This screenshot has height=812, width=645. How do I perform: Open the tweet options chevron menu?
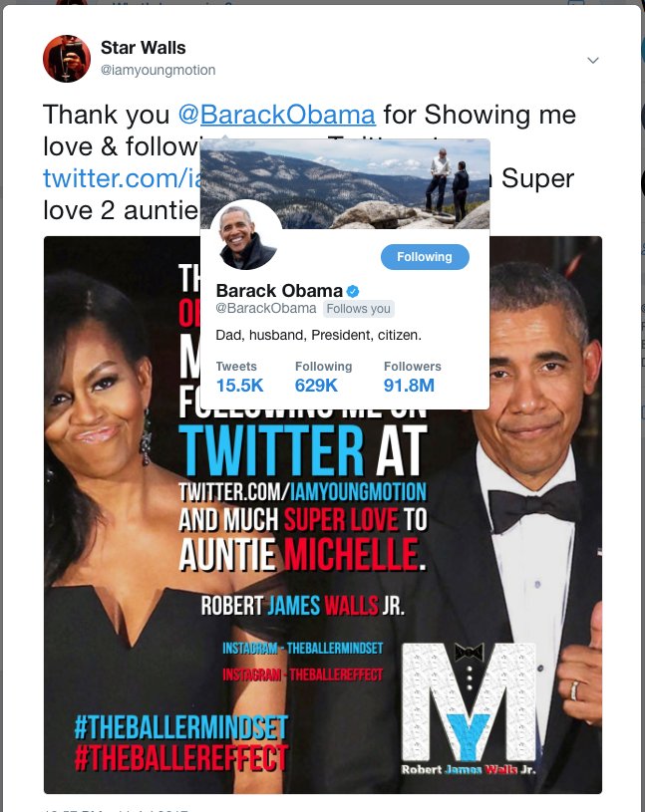593,60
